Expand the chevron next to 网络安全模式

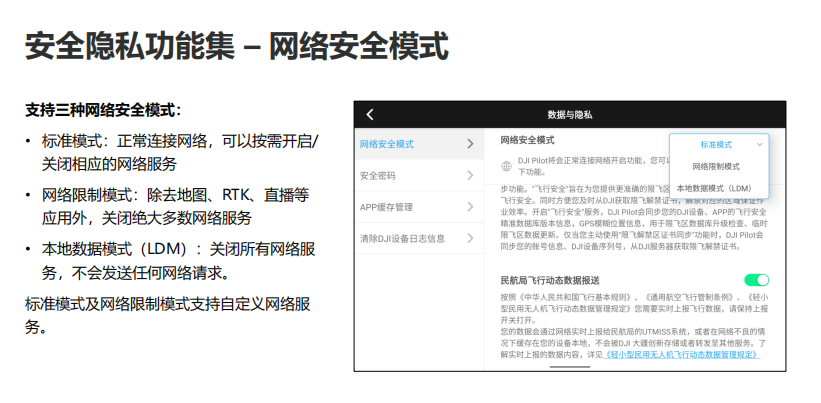[470, 144]
